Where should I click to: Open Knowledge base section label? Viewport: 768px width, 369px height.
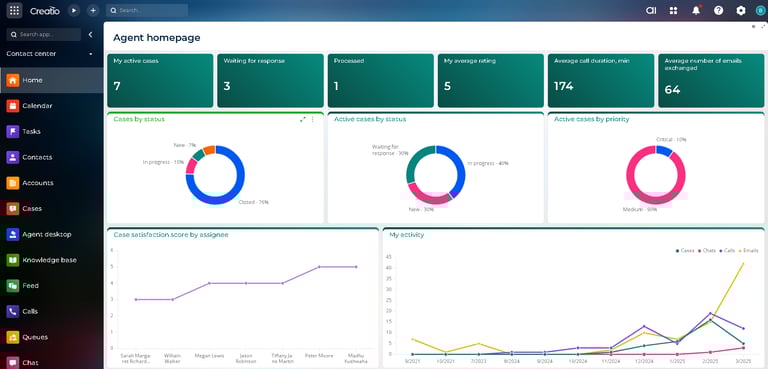pyautogui.click(x=49, y=260)
